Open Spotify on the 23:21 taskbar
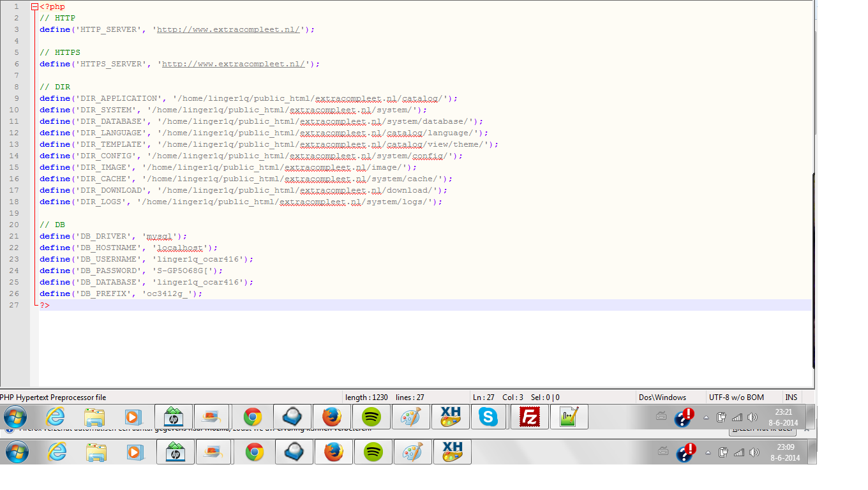Screen dimensions: 868x490 371,417
